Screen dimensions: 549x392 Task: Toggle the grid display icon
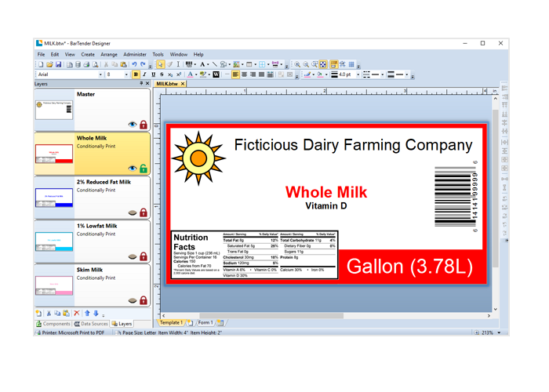[x=351, y=64]
